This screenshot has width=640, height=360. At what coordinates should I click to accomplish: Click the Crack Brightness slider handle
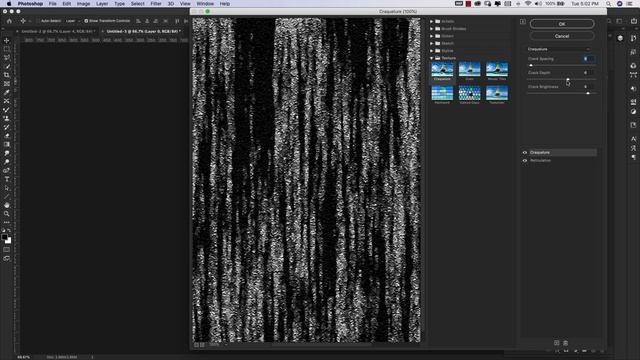click(588, 93)
